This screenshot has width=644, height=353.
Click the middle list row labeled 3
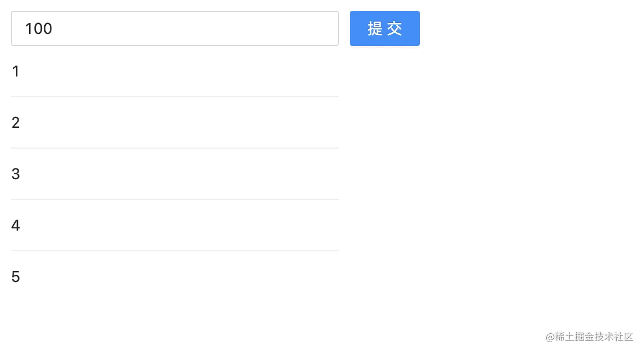pyautogui.click(x=175, y=174)
